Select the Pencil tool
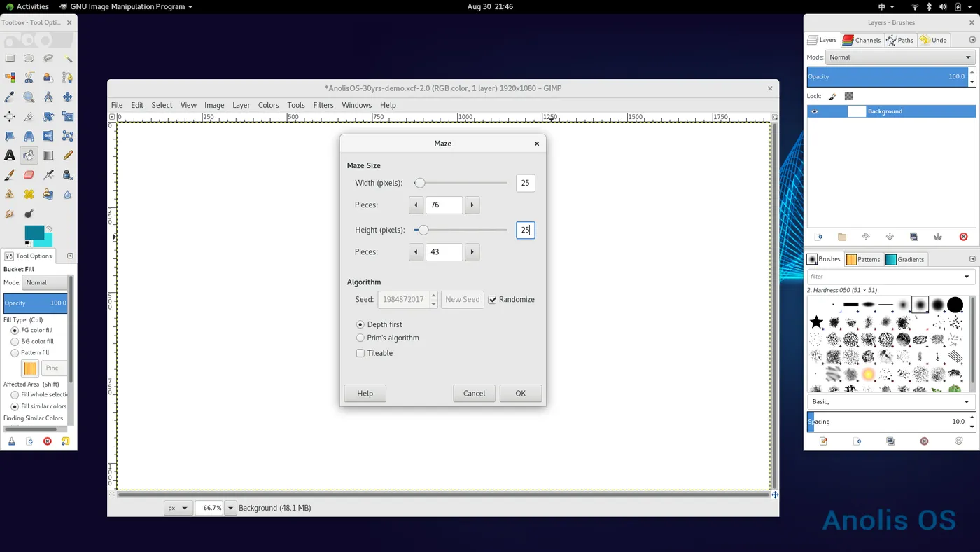Viewport: 980px width, 552px height. pos(68,156)
